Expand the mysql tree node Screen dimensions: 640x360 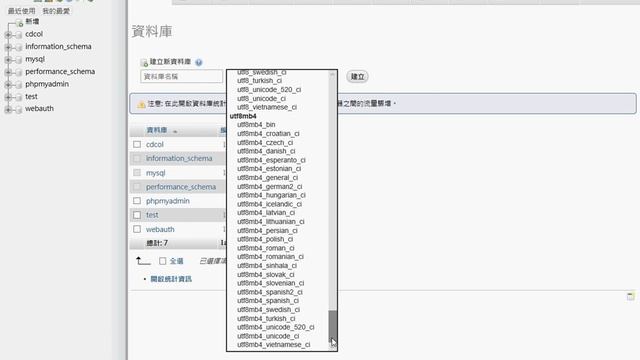coord(8,60)
